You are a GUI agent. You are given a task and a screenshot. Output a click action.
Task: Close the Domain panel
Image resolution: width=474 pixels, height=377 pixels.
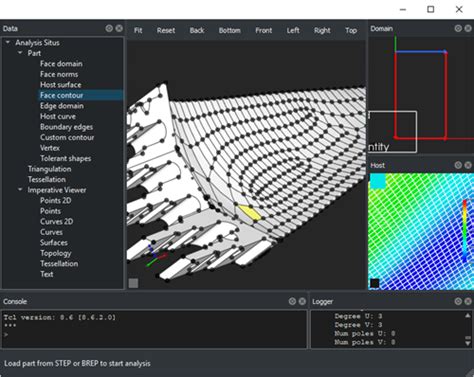point(468,28)
